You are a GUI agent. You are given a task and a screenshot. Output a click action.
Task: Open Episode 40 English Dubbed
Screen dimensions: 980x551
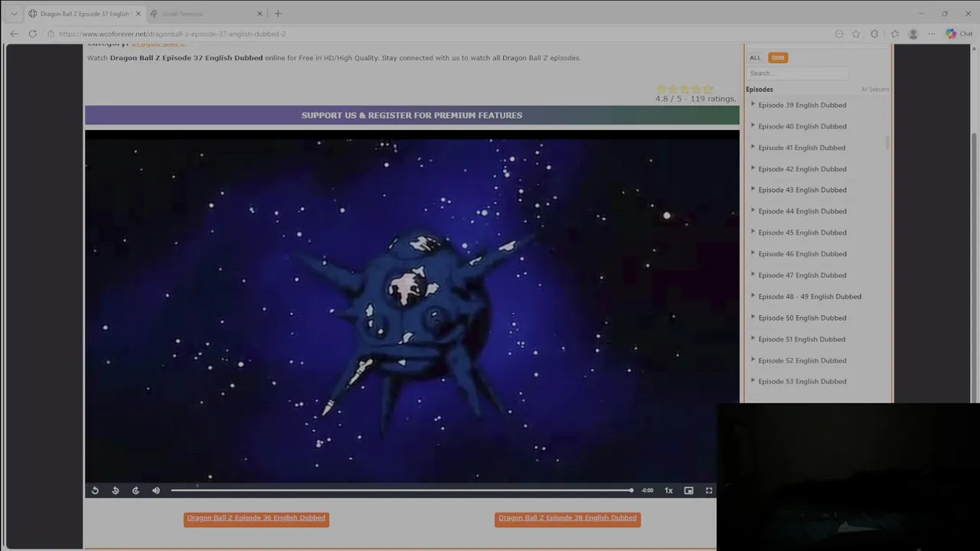coord(802,126)
